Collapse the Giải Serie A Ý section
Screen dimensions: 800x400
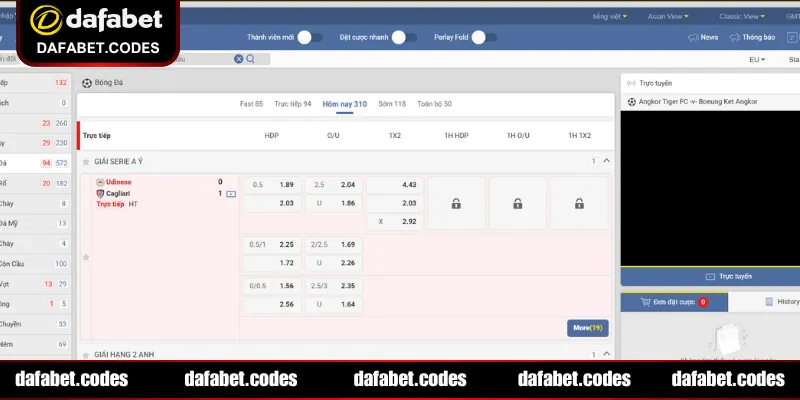pos(607,160)
